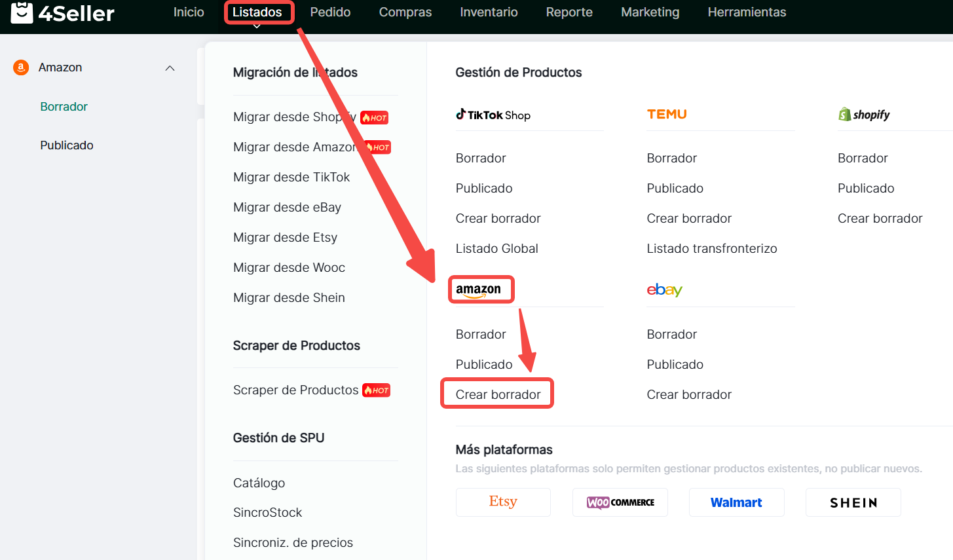
Task: Click the Shopify logo
Action: pyautogui.click(x=864, y=115)
